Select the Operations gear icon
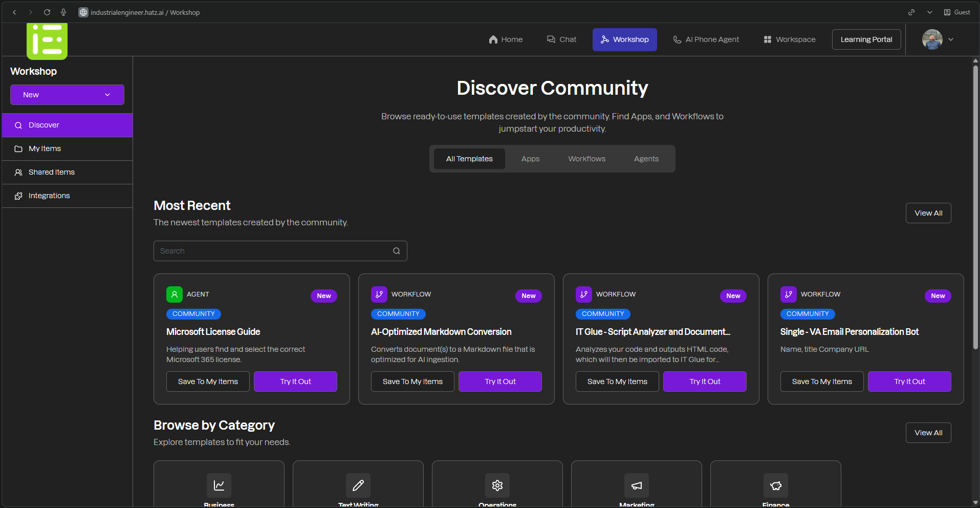The width and height of the screenshot is (980, 508). click(497, 485)
